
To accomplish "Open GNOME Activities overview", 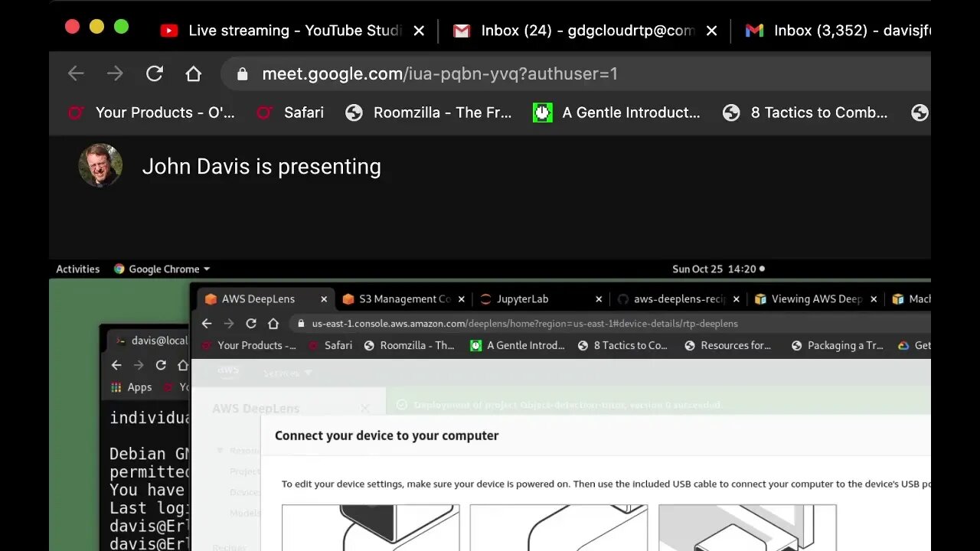I will [77, 269].
